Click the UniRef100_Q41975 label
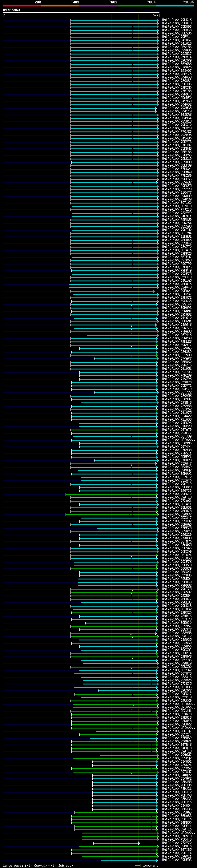 click(177, 413)
